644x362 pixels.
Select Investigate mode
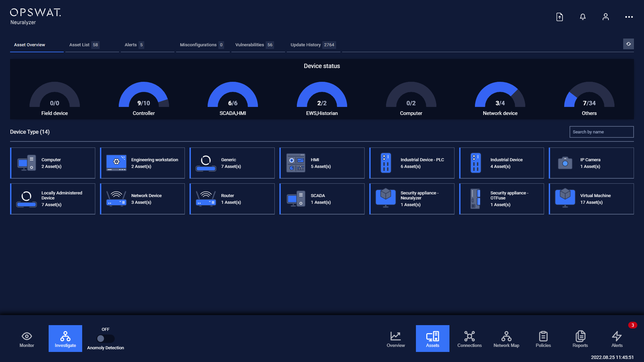point(65,339)
